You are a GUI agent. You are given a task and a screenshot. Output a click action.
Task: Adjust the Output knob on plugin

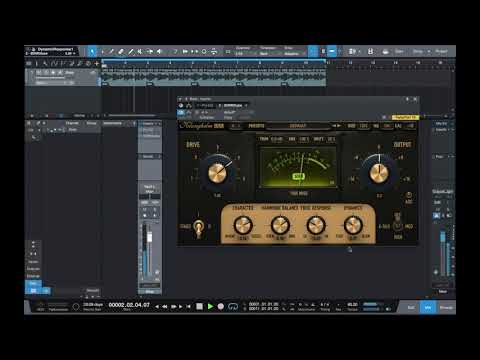379,173
